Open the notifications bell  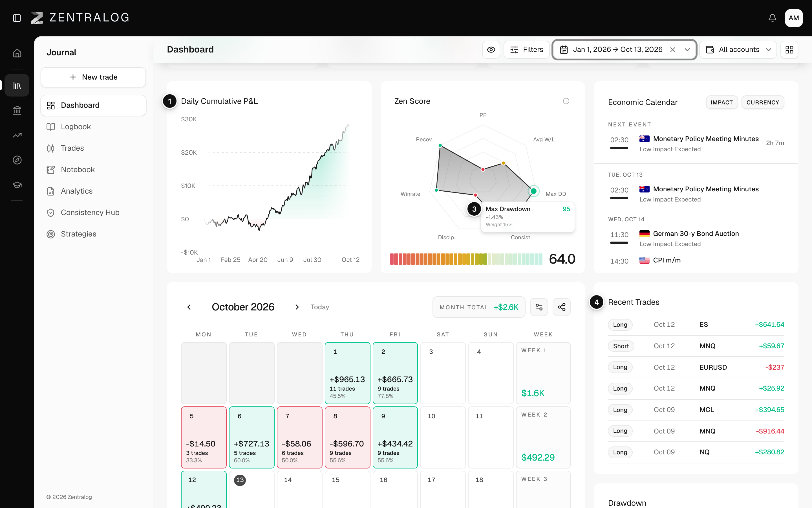[x=773, y=18]
